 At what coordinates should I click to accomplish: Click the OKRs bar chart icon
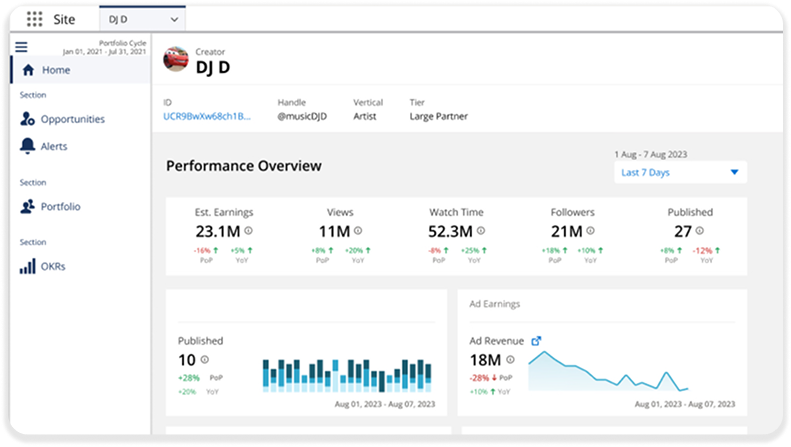pos(28,266)
